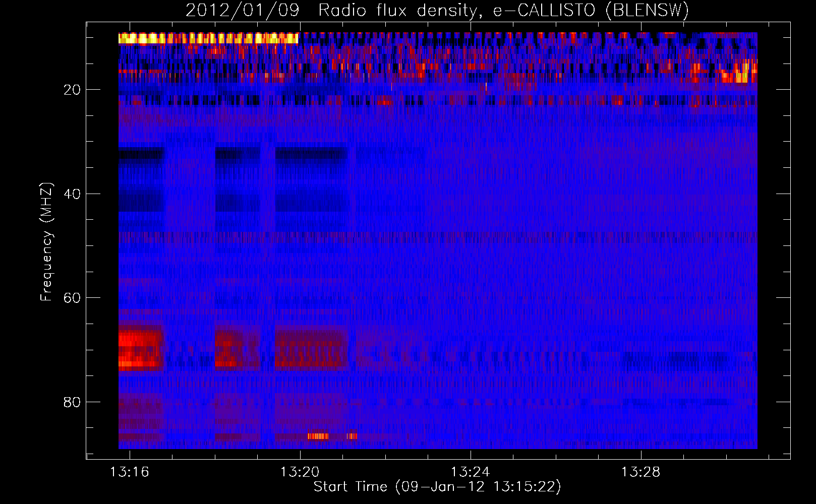Click the 13:24 time tick label
The image size is (816, 504).
470,472
